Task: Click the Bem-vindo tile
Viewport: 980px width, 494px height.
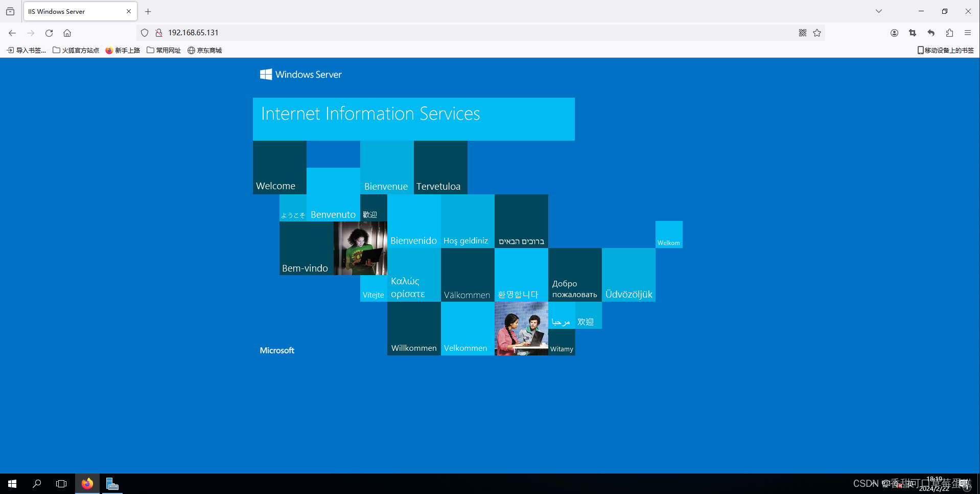Action: (307, 249)
